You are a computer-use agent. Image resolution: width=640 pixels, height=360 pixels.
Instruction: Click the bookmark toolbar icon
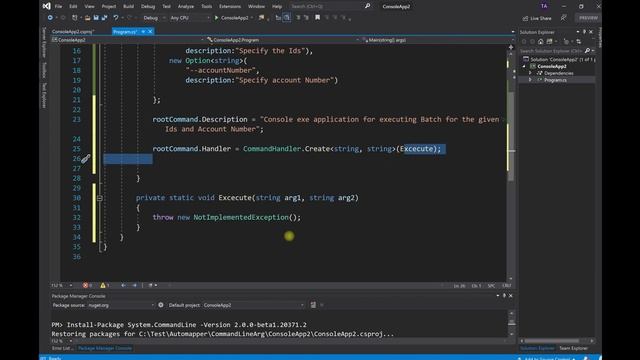[317, 18]
